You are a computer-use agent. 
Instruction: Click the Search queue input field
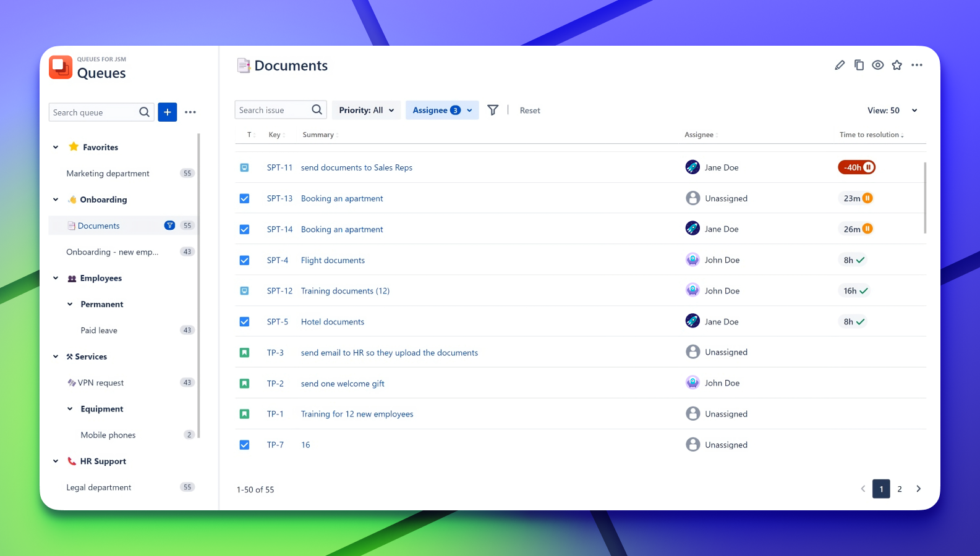(x=93, y=112)
